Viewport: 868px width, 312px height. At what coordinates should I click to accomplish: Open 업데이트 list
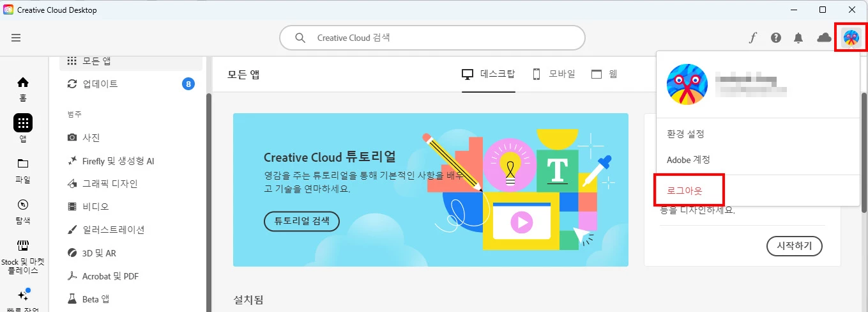tap(131, 84)
